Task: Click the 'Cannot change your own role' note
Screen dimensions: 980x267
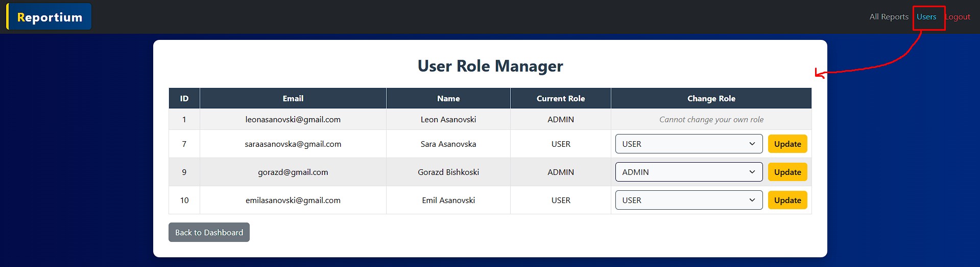Action: (711, 120)
